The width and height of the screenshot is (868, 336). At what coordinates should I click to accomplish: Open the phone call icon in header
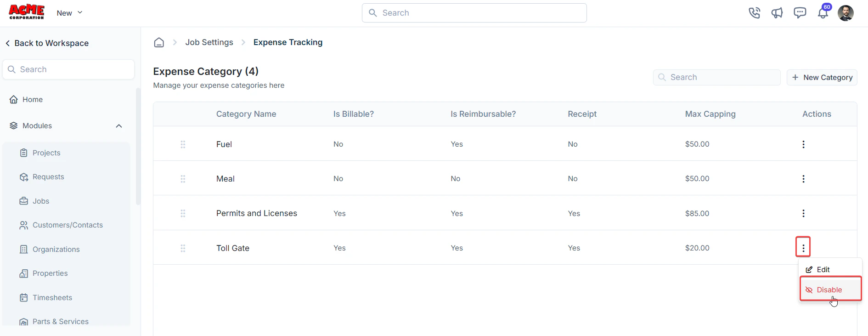click(x=754, y=13)
